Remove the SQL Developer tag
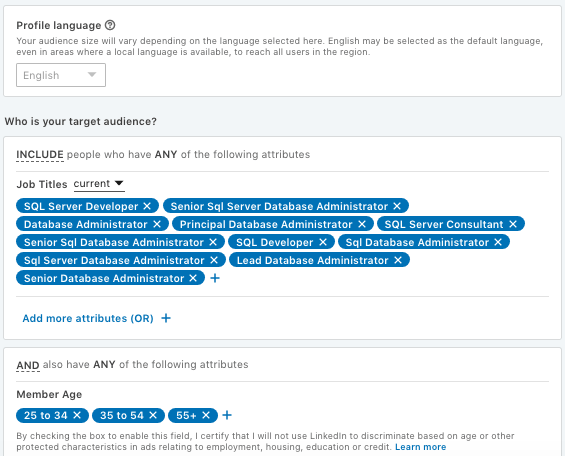This screenshot has height=456, width=565. tap(323, 242)
